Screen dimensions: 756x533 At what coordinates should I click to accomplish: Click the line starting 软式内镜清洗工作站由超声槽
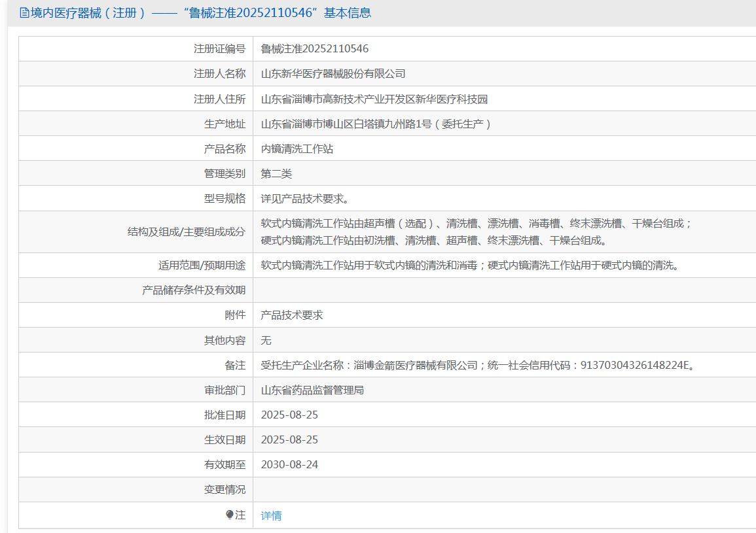click(x=477, y=224)
